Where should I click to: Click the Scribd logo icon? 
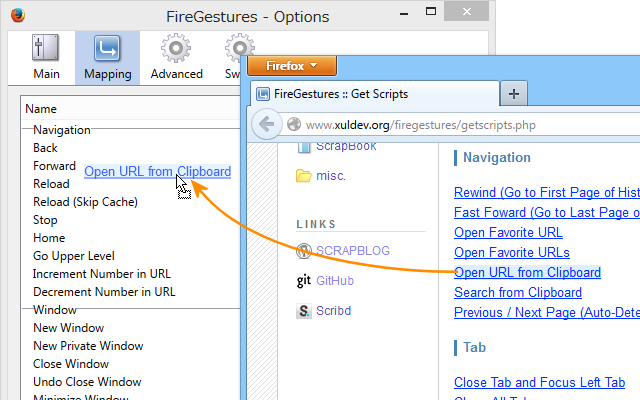click(x=304, y=311)
